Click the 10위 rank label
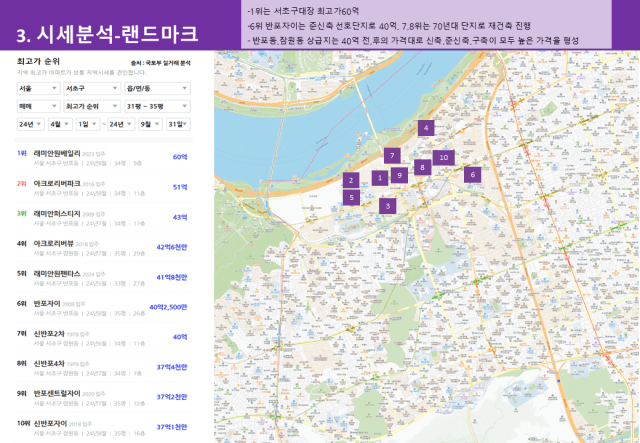Viewport: 640px width, 443px height. (23, 423)
